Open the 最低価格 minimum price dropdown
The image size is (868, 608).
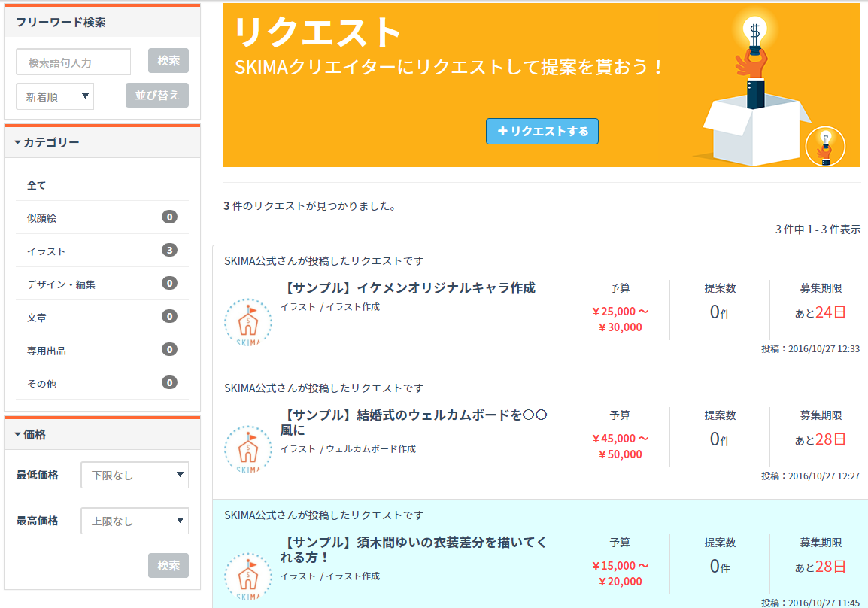click(x=134, y=475)
